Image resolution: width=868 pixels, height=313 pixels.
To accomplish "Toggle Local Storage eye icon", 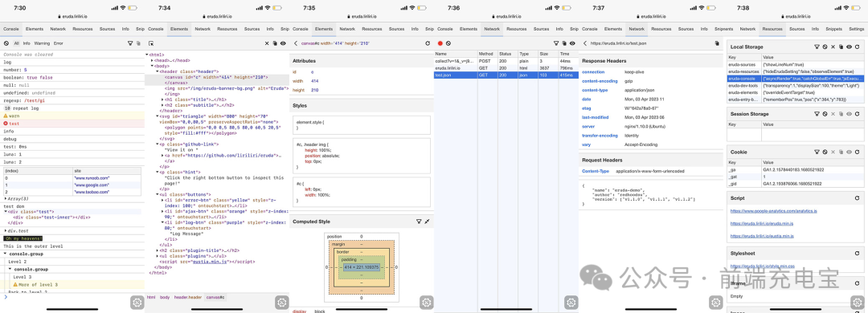I will 849,47.
